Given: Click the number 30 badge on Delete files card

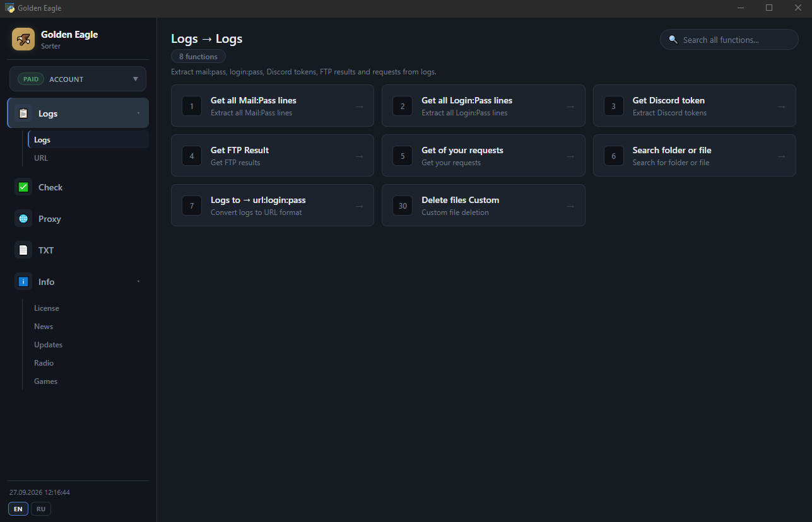Looking at the screenshot, I should (x=403, y=206).
